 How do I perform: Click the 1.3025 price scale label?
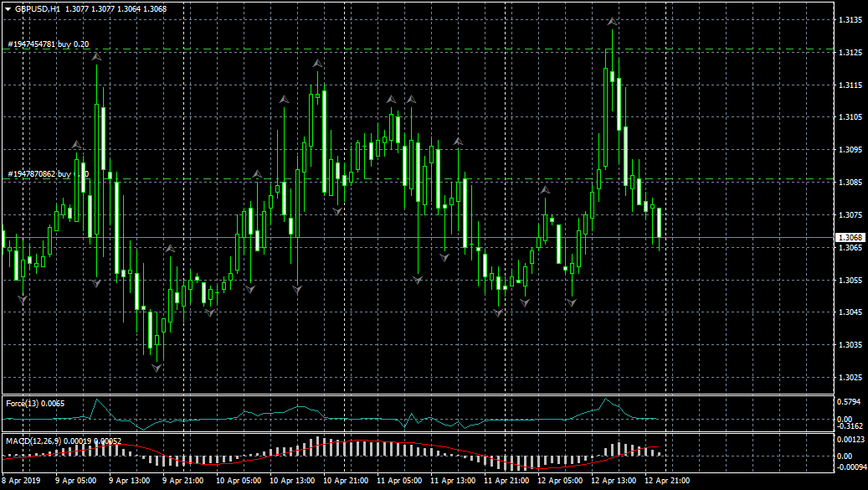click(849, 378)
